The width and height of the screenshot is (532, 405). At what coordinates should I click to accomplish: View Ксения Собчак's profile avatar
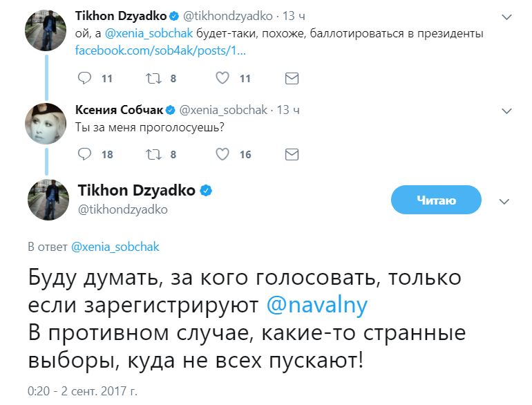(47, 124)
